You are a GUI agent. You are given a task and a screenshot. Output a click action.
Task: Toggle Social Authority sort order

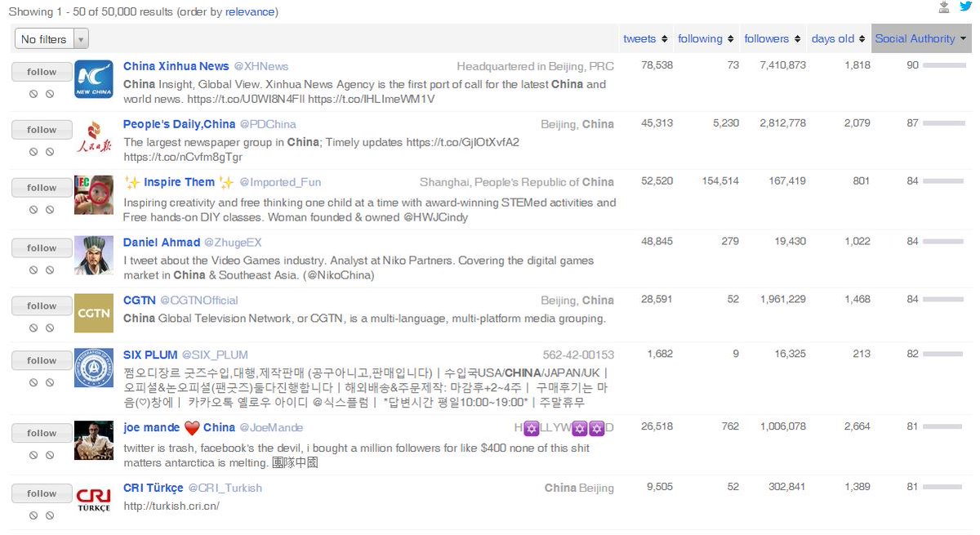[x=921, y=38]
